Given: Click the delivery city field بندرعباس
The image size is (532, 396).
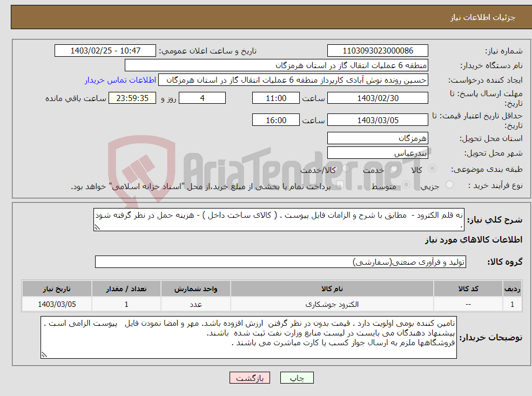Looking at the screenshot, I should click(378, 153).
